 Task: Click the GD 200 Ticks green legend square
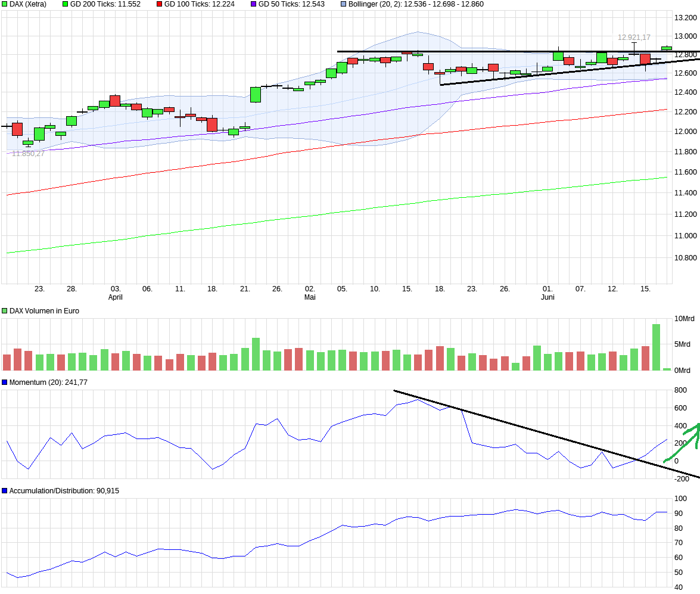coord(65,4)
